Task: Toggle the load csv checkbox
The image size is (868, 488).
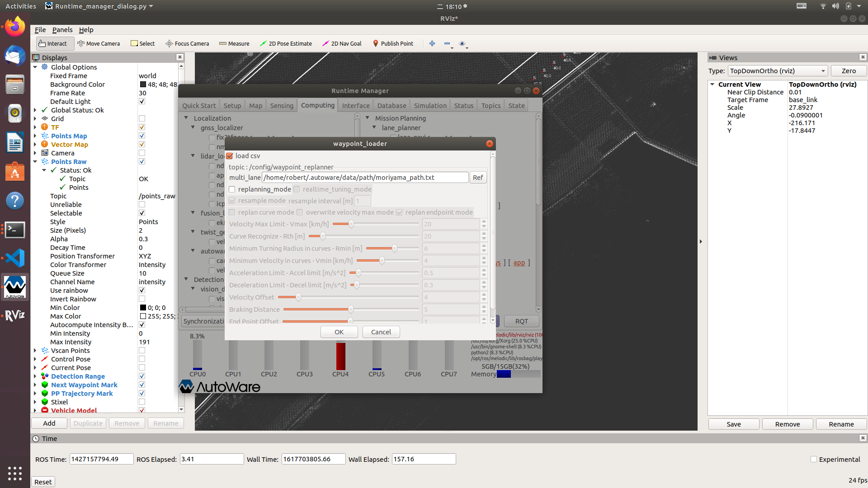Action: (x=230, y=156)
